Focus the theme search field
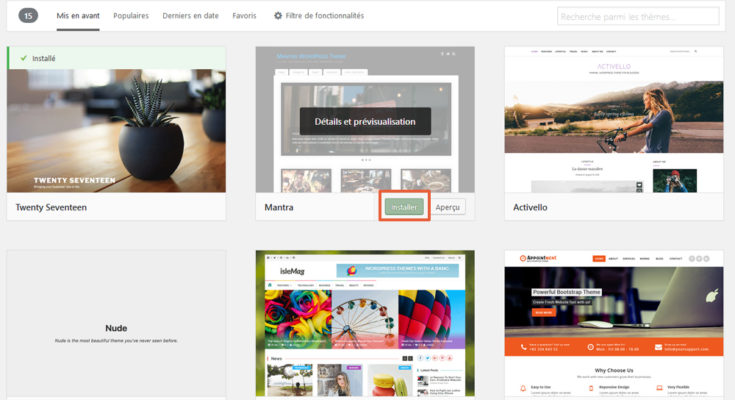This screenshot has height=400, width=735. pyautogui.click(x=638, y=16)
